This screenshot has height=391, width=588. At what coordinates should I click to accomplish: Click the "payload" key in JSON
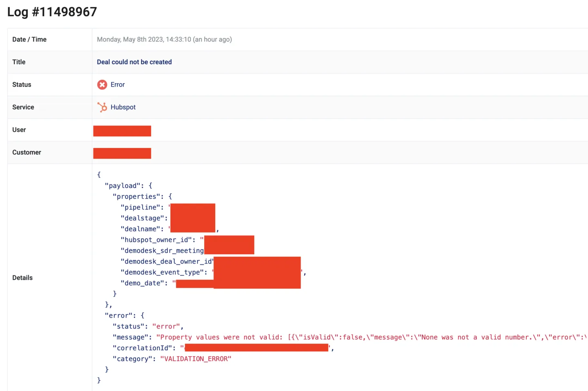(x=122, y=185)
